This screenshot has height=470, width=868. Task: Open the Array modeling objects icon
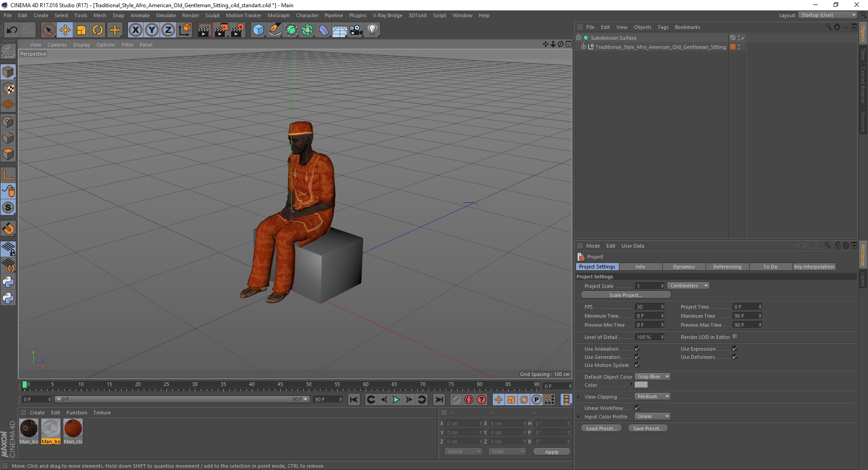pyautogui.click(x=308, y=30)
